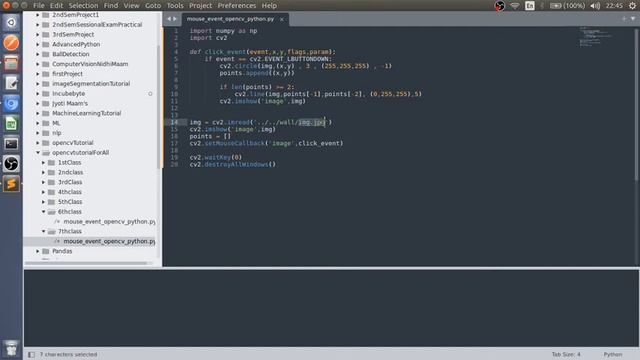Collapse the 6thclass folder arrow

pyautogui.click(x=43, y=211)
